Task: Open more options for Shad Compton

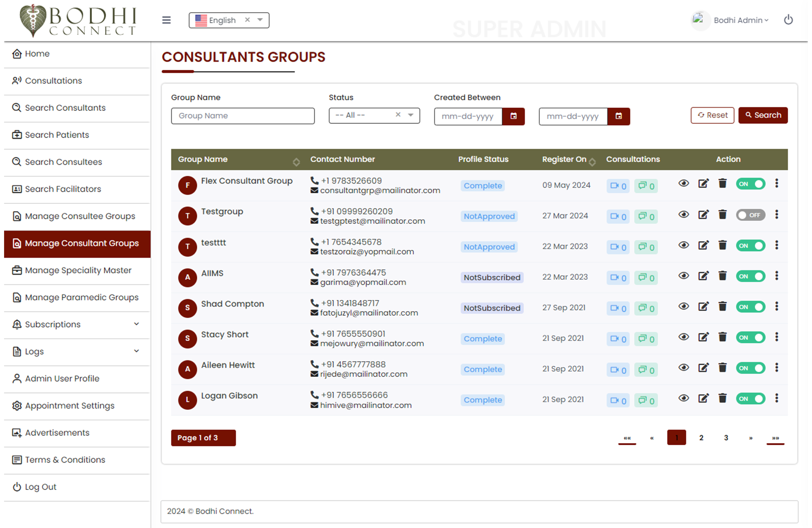Action: coord(776,306)
